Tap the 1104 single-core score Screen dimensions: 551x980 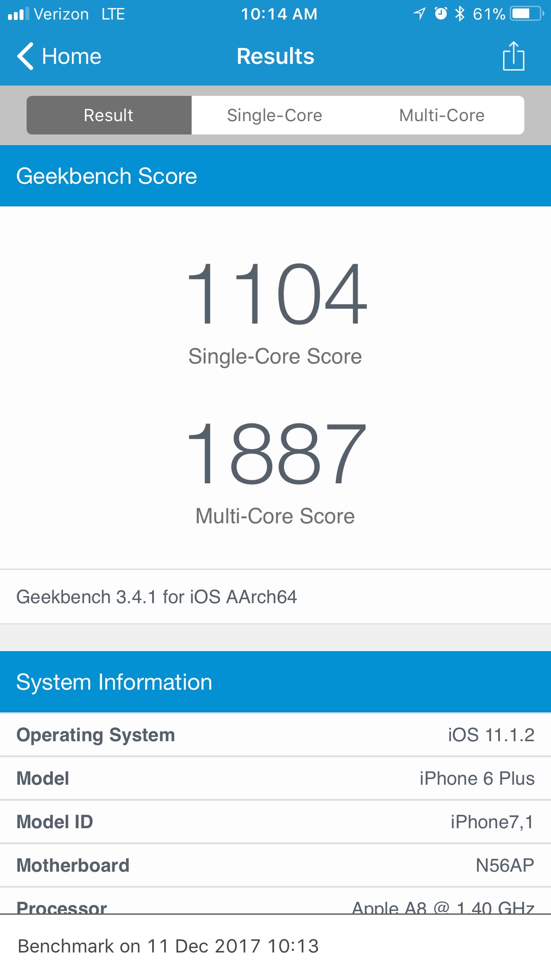pos(277,294)
